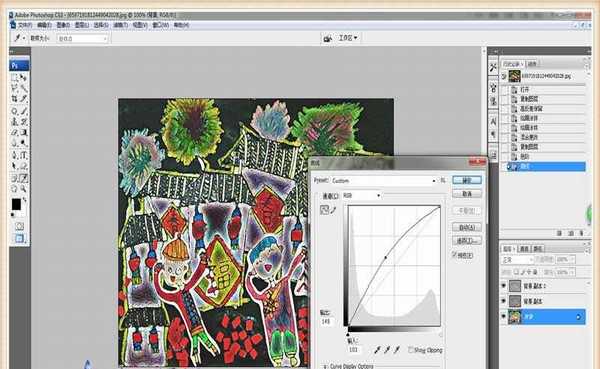This screenshot has height=369, width=600.
Task: Switch to the Channels tab in Layers panel
Action: click(x=523, y=249)
